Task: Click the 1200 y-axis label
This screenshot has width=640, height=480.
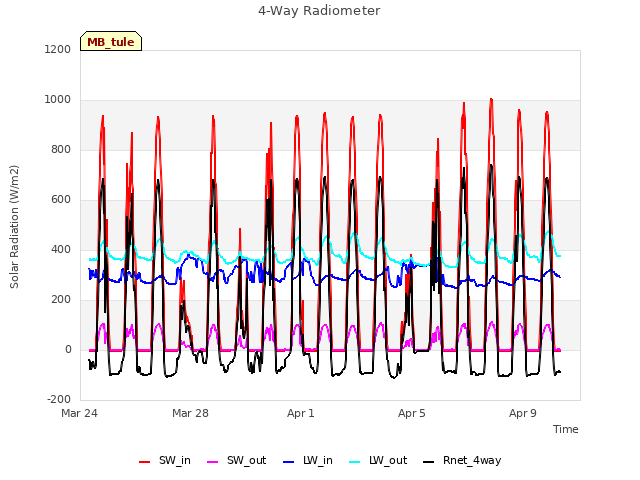Action: (x=58, y=49)
